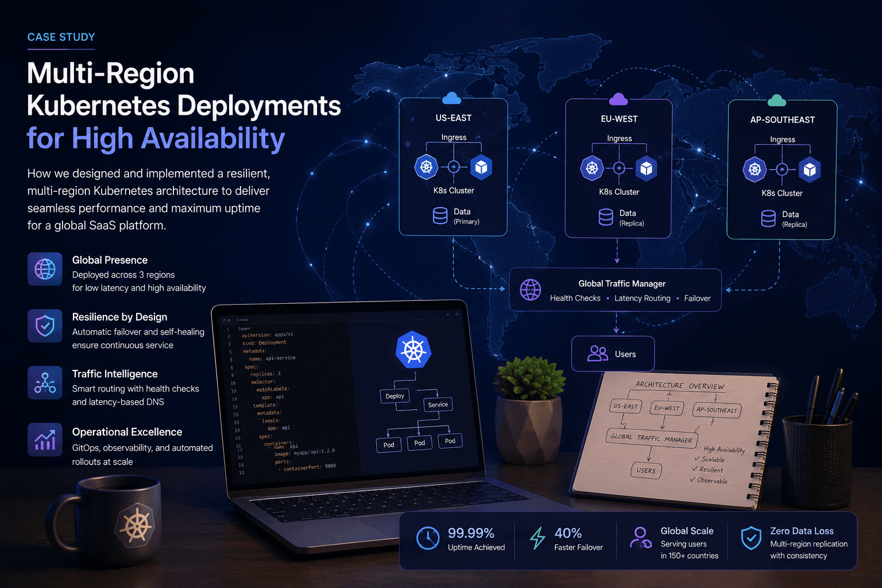Click the hand-drawn AP-SOUTHEAST box on the notebook
The width and height of the screenshot is (882, 588).
717,410
